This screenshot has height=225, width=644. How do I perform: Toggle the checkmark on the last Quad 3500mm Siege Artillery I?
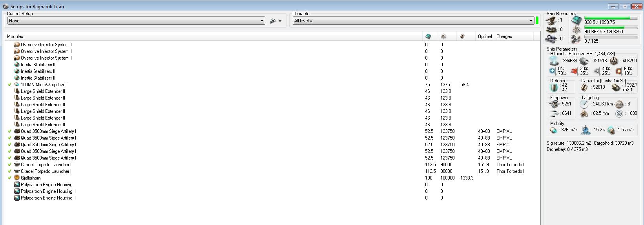10,158
